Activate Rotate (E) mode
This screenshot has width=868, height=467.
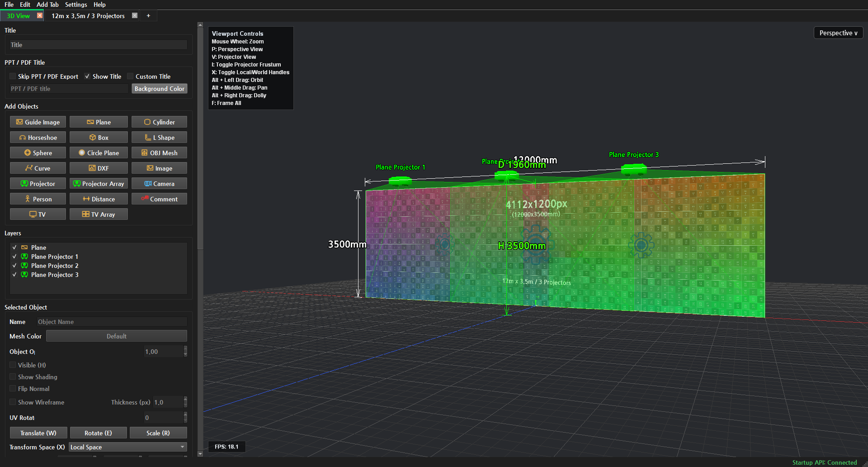[98, 433]
